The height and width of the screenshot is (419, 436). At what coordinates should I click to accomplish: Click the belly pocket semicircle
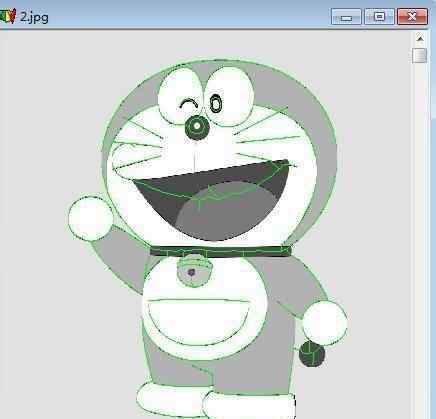[x=198, y=321]
